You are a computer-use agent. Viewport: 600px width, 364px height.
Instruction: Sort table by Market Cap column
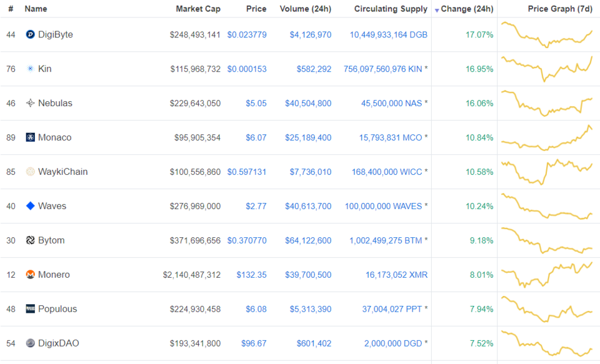(x=198, y=9)
